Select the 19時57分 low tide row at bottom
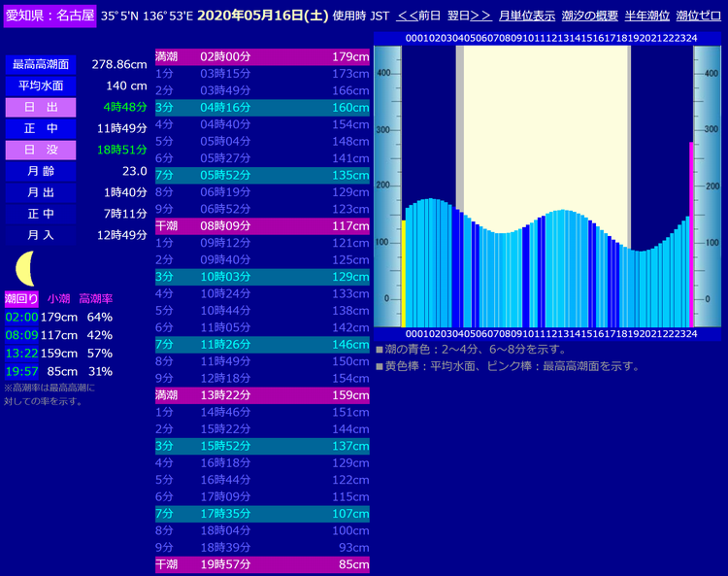Image resolution: width=728 pixels, height=576 pixels. [x=262, y=564]
